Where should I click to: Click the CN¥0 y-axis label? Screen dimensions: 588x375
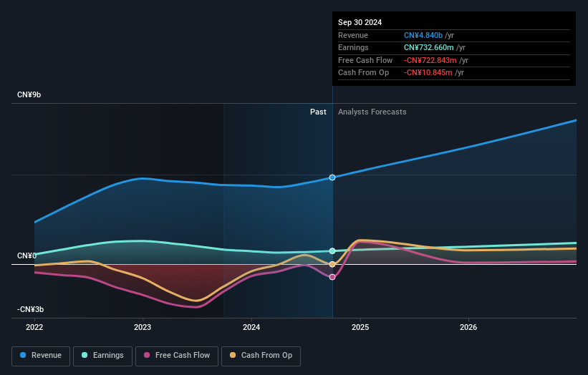[26, 256]
